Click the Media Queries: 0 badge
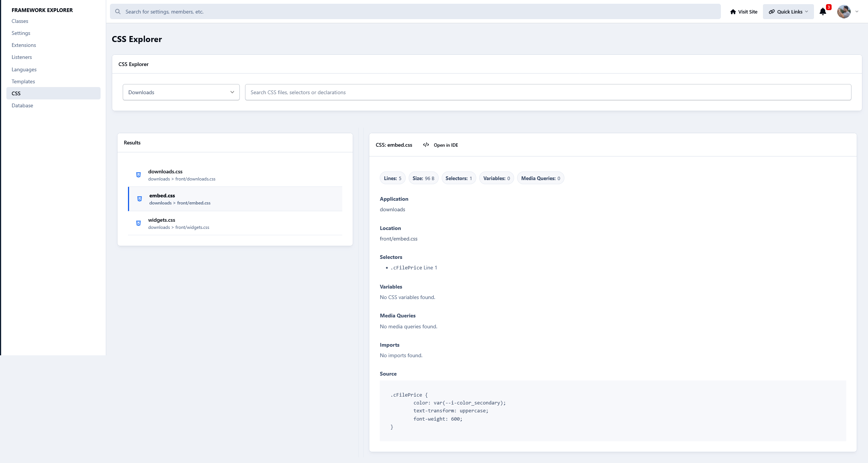Image resolution: width=868 pixels, height=463 pixels. [x=540, y=178]
